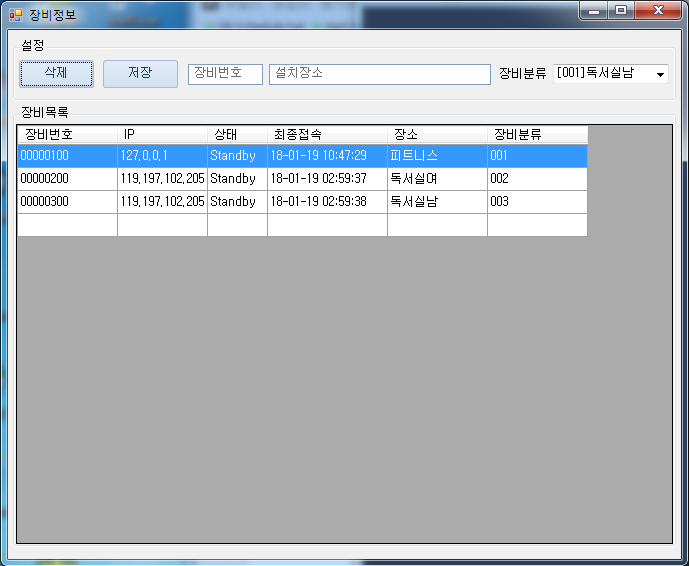Minimize the 장비정보 window
Screen dimensions: 690x566
596,11
